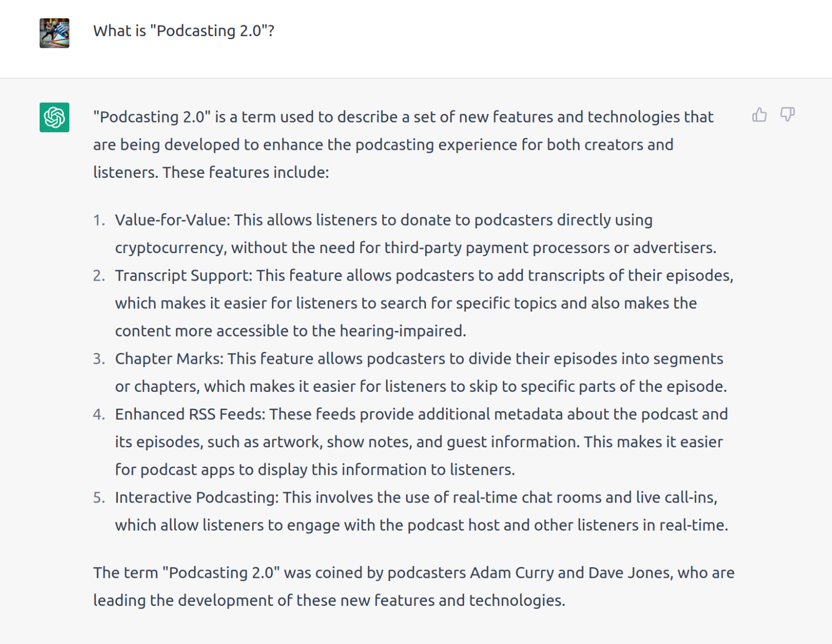Click the question "What is Podcasting 2.0?"
The width and height of the screenshot is (832, 644).
tap(183, 31)
